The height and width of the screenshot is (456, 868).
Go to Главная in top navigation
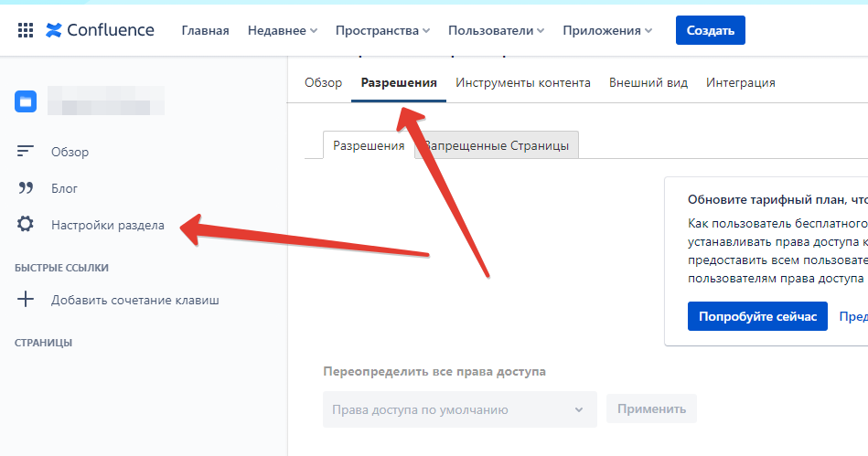click(x=205, y=30)
